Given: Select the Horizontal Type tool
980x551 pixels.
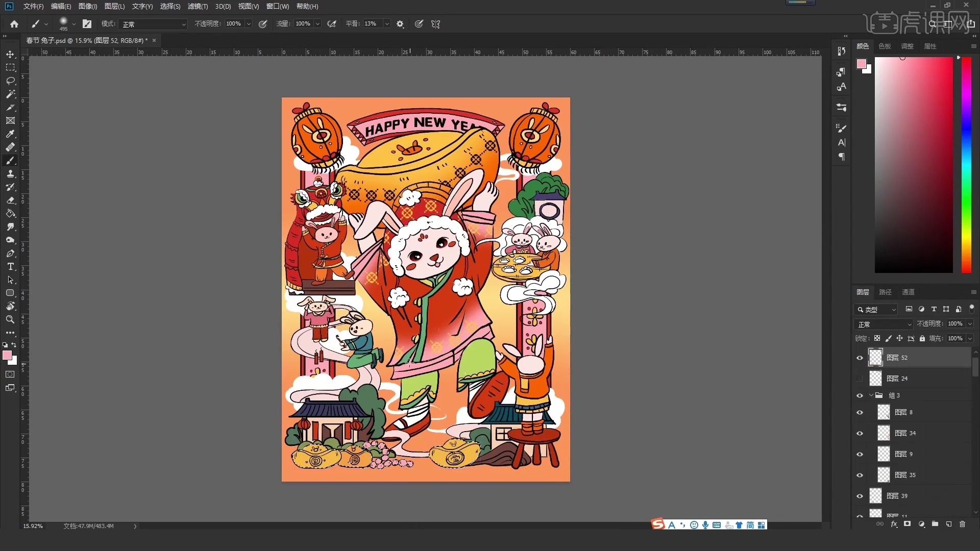Looking at the screenshot, I should coord(10,267).
